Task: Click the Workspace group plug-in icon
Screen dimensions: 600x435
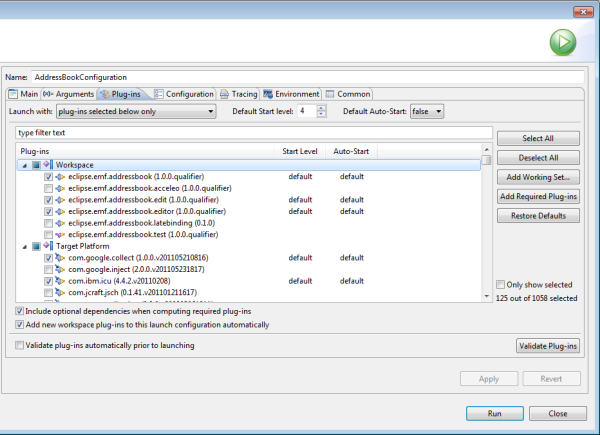Action: click(46, 164)
